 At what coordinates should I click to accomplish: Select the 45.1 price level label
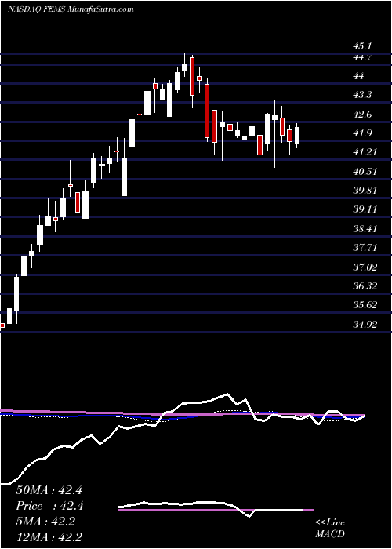click(362, 46)
